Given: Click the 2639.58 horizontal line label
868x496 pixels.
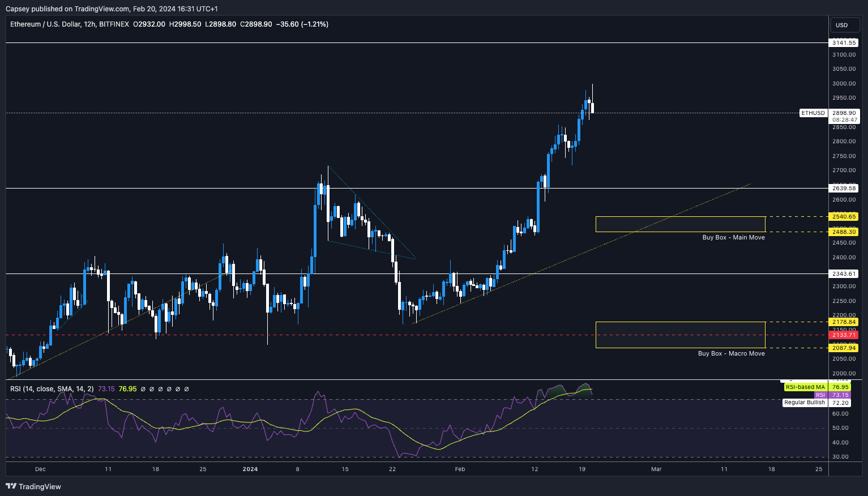Looking at the screenshot, I should (844, 188).
